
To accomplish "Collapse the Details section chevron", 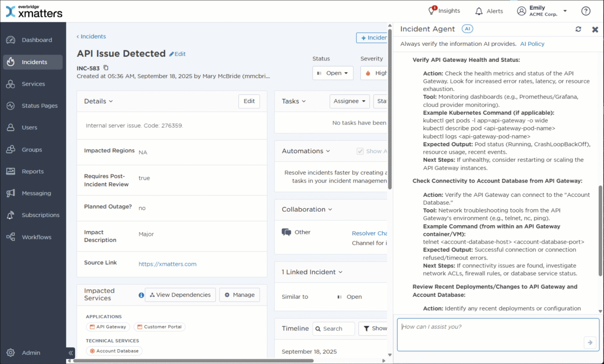I will (111, 101).
